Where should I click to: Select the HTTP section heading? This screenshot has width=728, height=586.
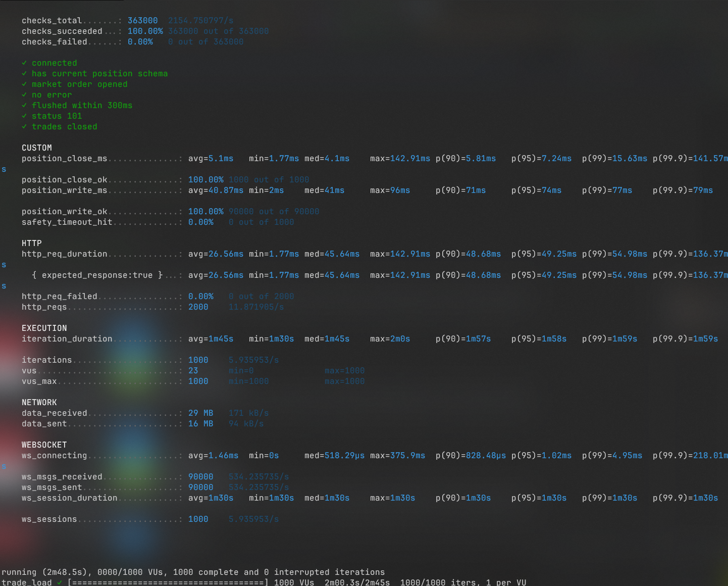(32, 243)
